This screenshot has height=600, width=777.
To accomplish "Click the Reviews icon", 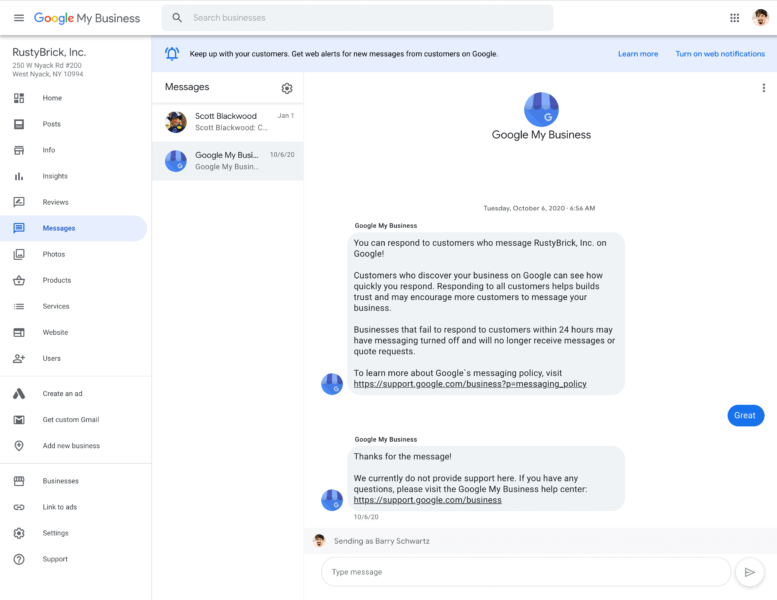I will tap(19, 202).
